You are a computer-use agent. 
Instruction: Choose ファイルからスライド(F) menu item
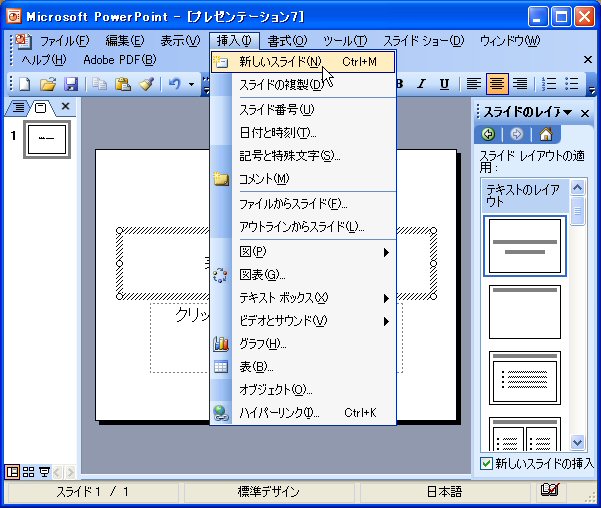(x=302, y=204)
